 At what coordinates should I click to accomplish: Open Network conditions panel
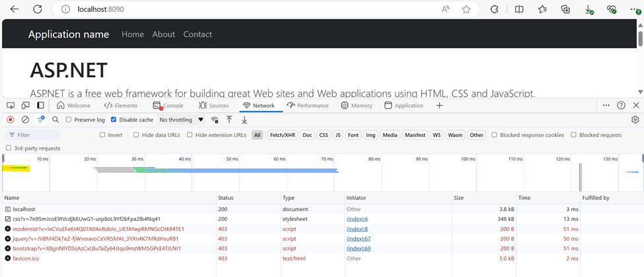point(215,120)
